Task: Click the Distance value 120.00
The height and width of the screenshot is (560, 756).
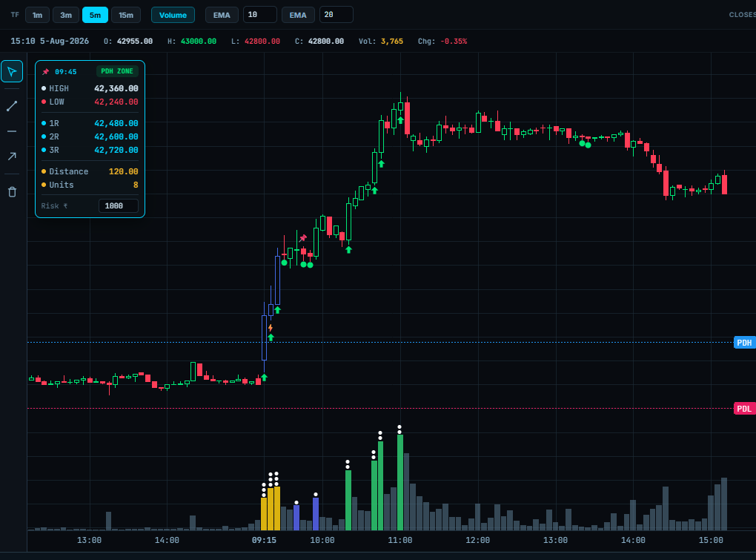Action: click(124, 171)
